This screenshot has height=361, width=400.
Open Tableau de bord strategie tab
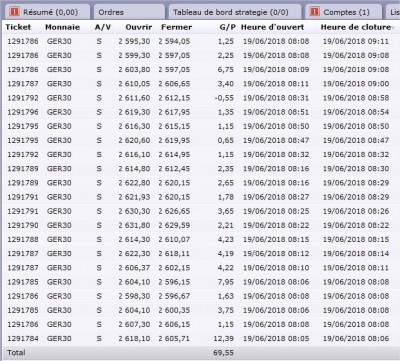[235, 12]
